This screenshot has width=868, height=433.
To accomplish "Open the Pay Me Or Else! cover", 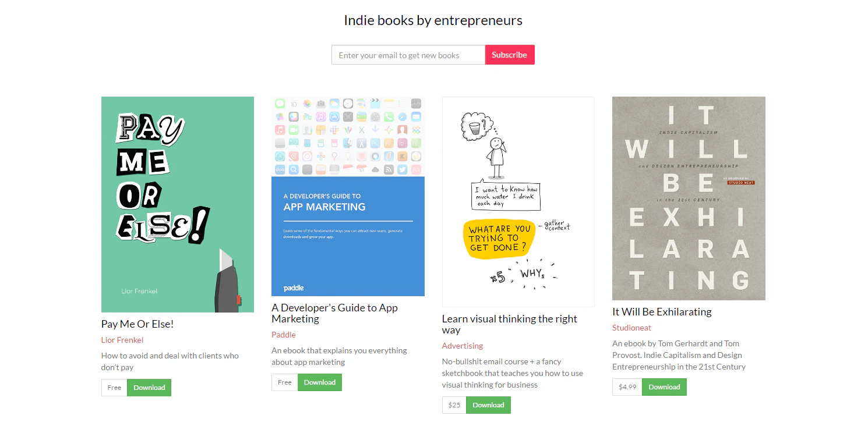I will 178,204.
